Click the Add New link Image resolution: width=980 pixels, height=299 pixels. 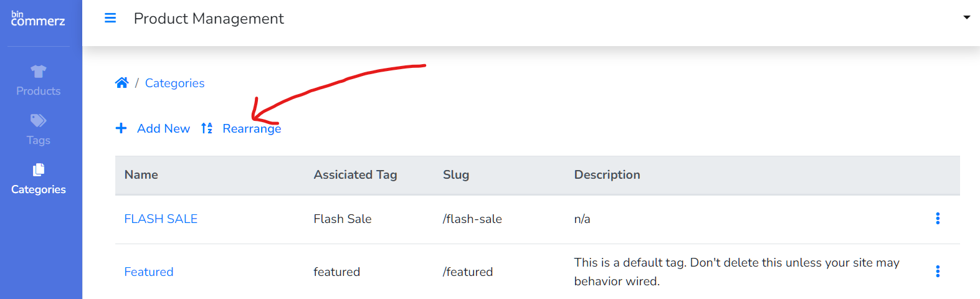pyautogui.click(x=163, y=128)
